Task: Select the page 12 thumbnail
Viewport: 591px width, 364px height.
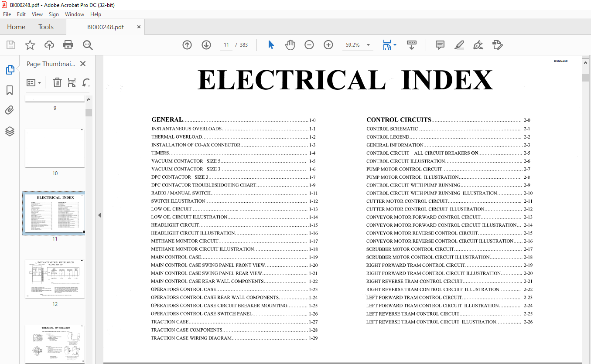Action: tap(55, 279)
